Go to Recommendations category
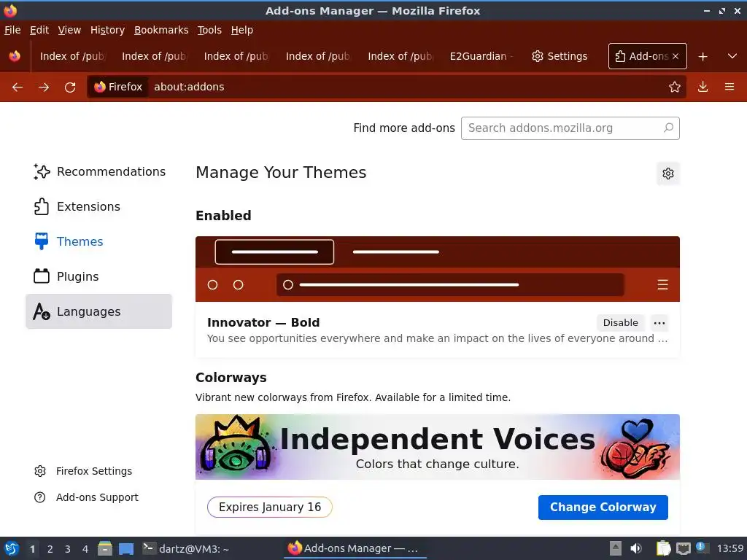The width and height of the screenshot is (747, 560). click(x=99, y=172)
